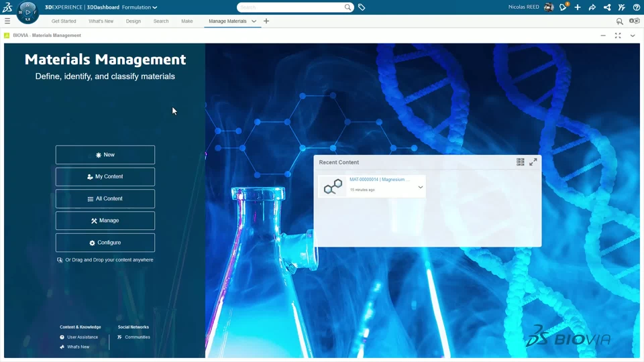Open the Communities link
This screenshot has width=644, height=362.
click(x=138, y=337)
